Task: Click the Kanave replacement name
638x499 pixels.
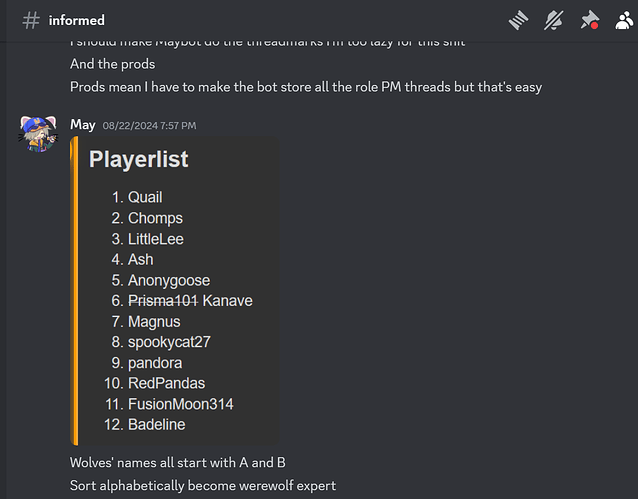Action: point(227,301)
